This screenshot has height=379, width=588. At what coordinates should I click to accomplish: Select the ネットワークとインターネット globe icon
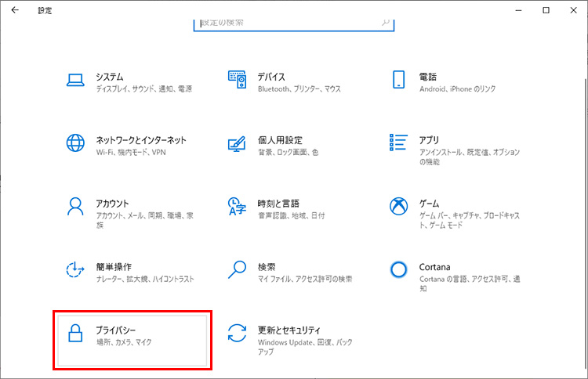click(75, 143)
